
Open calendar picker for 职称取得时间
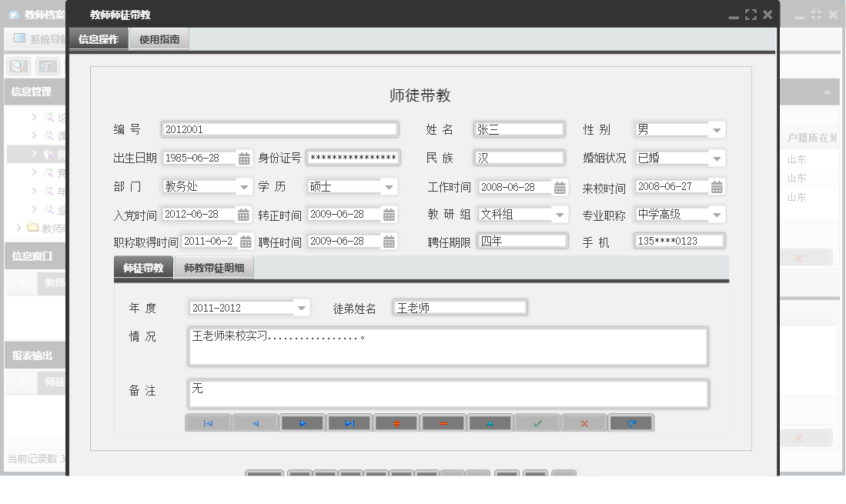246,242
